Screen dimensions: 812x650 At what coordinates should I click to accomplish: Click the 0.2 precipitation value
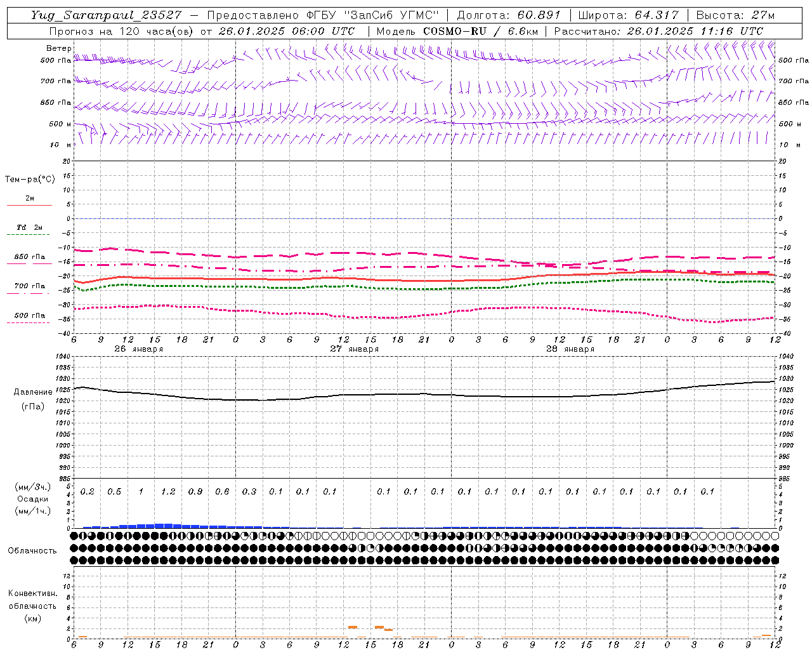[88, 491]
